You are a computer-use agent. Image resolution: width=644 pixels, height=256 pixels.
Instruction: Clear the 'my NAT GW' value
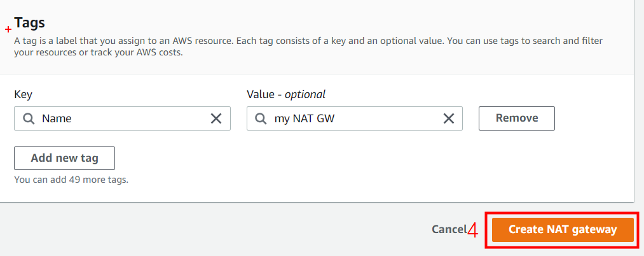pyautogui.click(x=449, y=118)
